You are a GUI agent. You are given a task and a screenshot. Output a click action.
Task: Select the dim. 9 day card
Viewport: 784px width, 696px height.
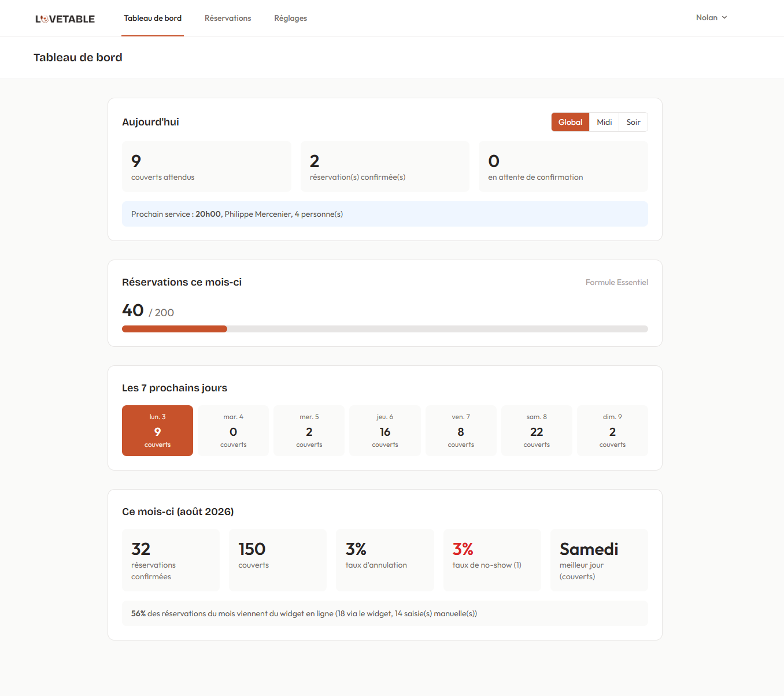click(x=612, y=431)
